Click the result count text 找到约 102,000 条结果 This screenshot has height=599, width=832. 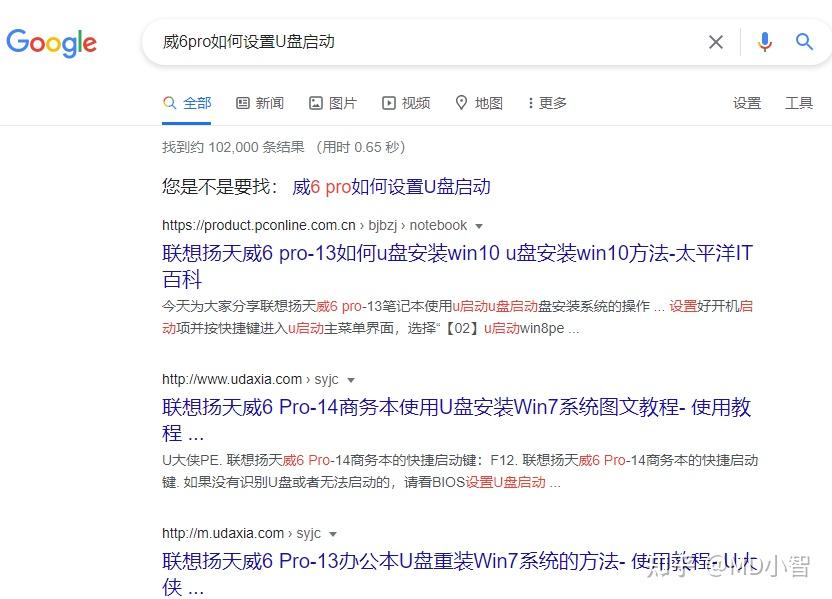233,147
